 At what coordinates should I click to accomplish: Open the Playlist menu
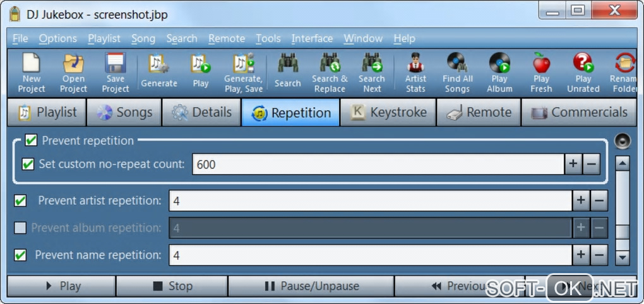(x=104, y=38)
